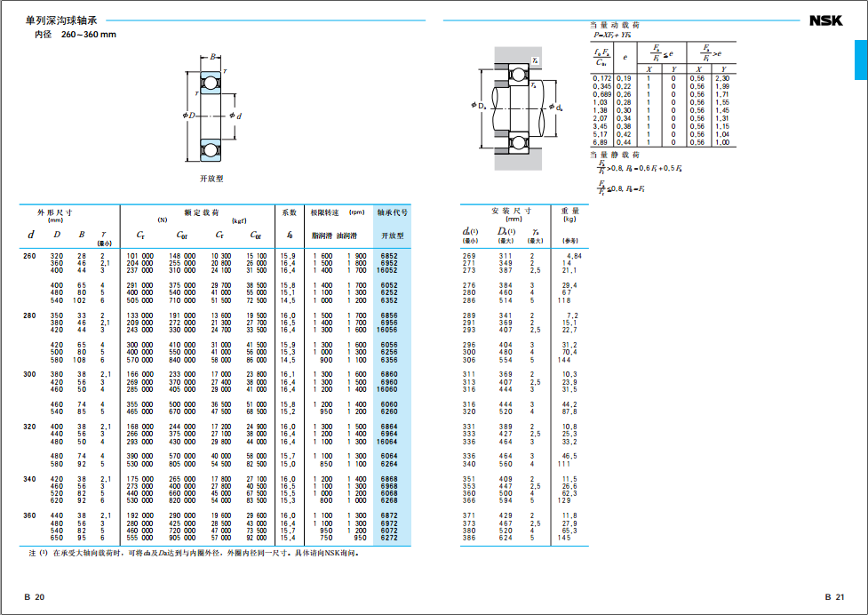The width and height of the screenshot is (868, 615).
Task: Select the 开放型 caption under the bearing drawing
Action: click(x=211, y=178)
